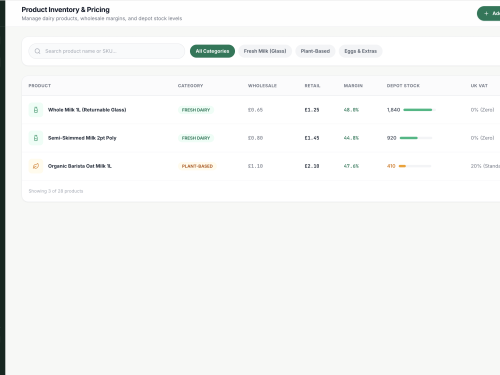Click the search magnifier icon
500x375 pixels.
[37, 51]
